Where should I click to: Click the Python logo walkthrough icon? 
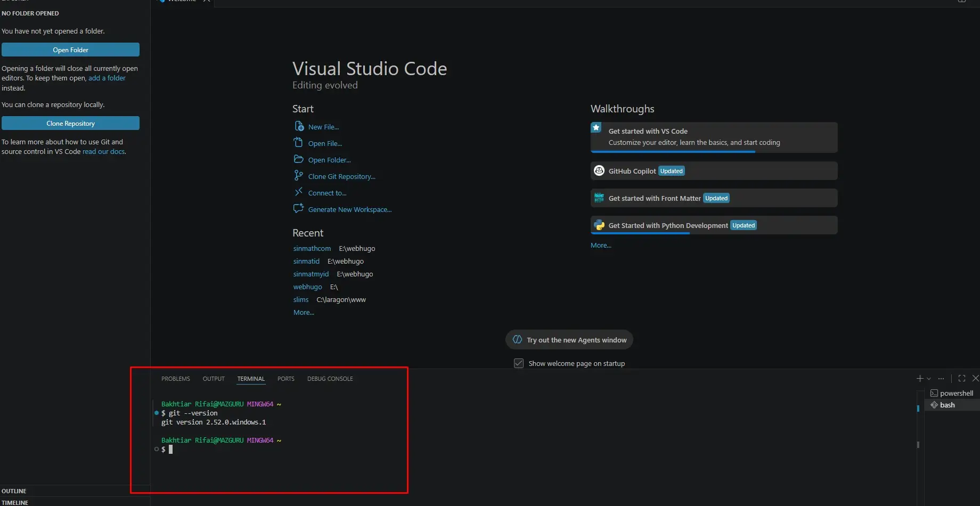[599, 225]
